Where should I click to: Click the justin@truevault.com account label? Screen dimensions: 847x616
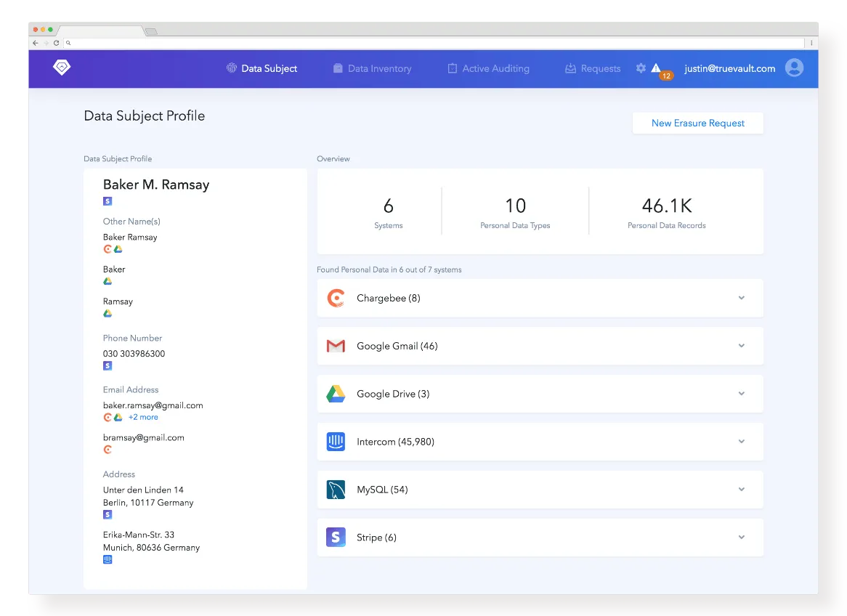(x=730, y=68)
